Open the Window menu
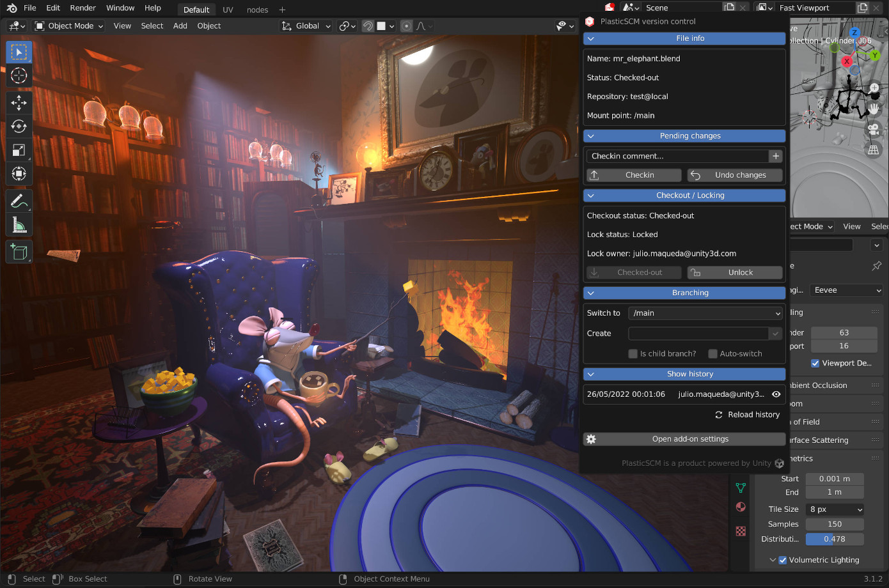 click(x=120, y=8)
